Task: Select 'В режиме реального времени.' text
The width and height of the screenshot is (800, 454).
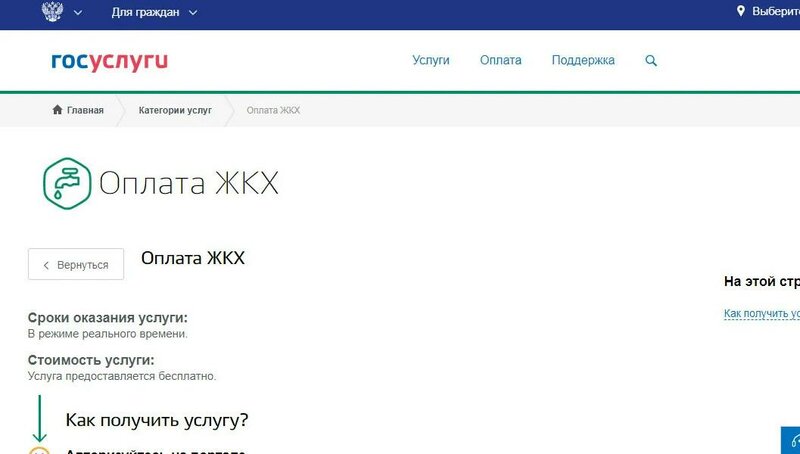Action: [x=108, y=334]
